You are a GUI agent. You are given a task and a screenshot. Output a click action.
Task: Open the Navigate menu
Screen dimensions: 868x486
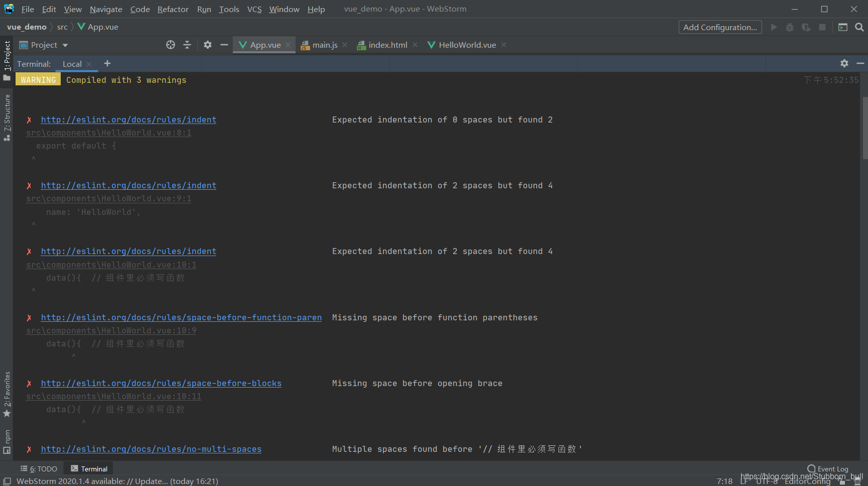tap(106, 9)
